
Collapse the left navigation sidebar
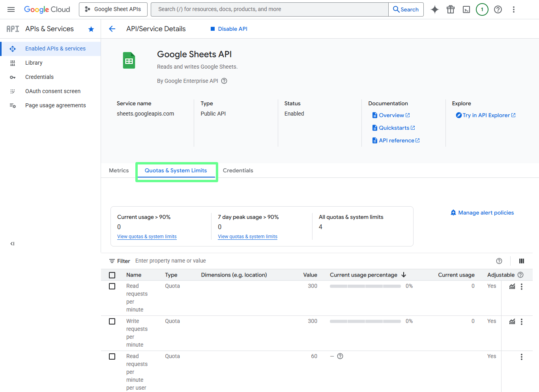coord(12,243)
